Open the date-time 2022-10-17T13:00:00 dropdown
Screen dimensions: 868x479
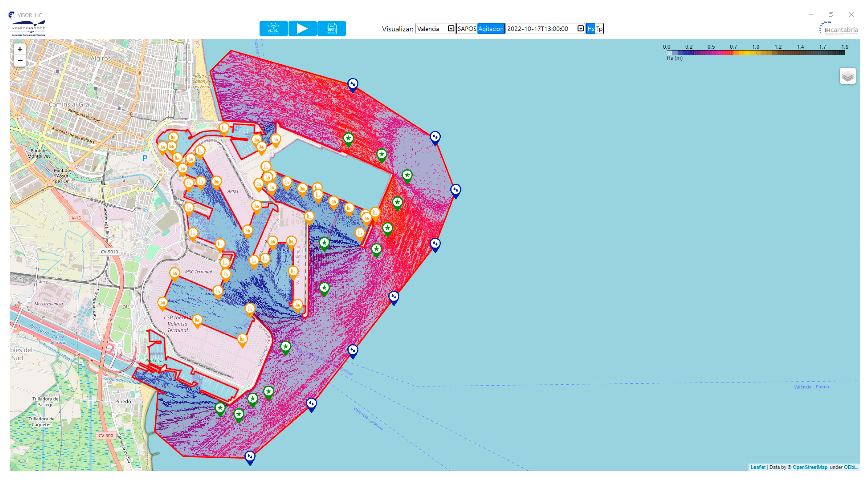coord(545,29)
